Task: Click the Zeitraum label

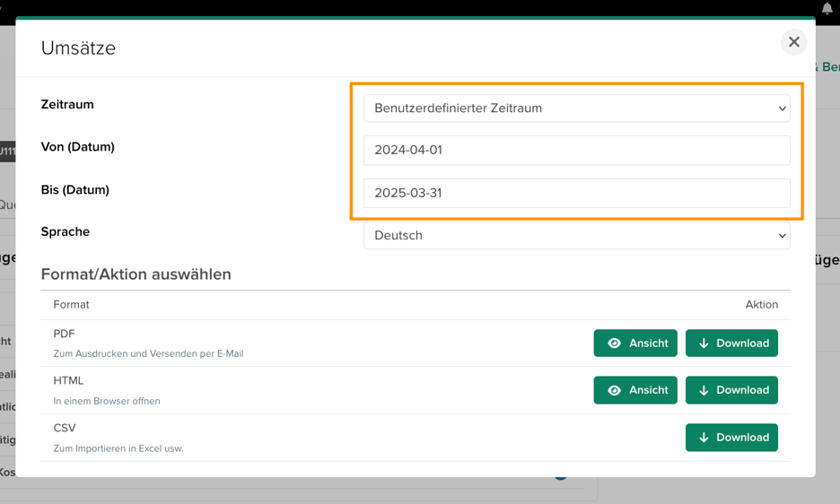Action: (x=67, y=104)
